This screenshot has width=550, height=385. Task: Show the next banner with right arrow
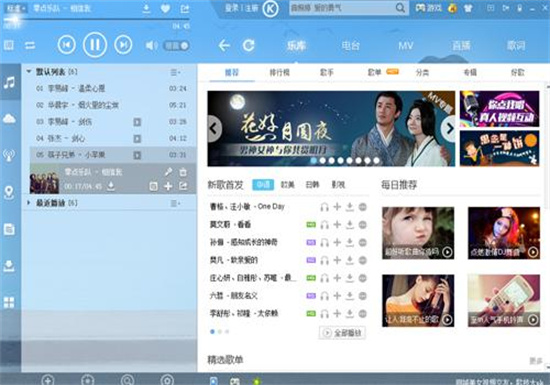point(449,129)
